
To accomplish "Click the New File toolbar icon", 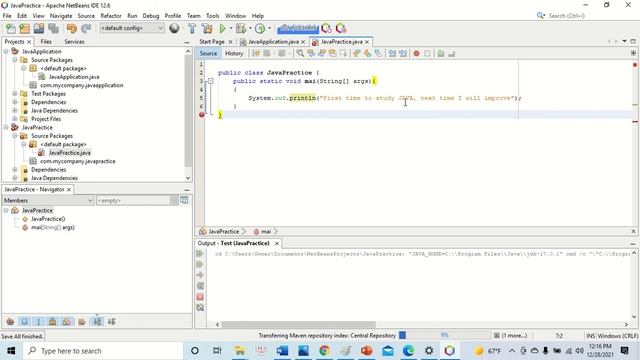I will [x=11, y=28].
